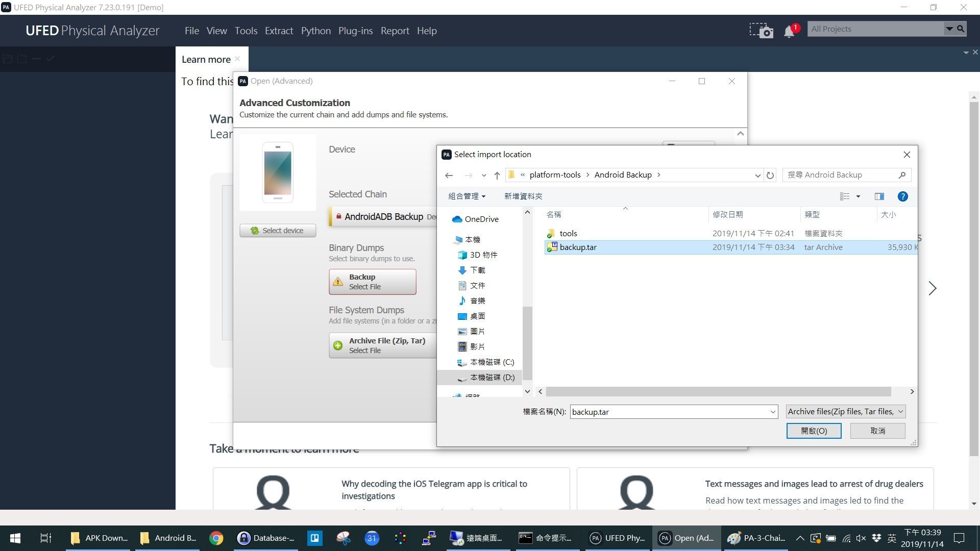
Task: Expand the 組合管理 organize dropdown
Action: click(467, 196)
